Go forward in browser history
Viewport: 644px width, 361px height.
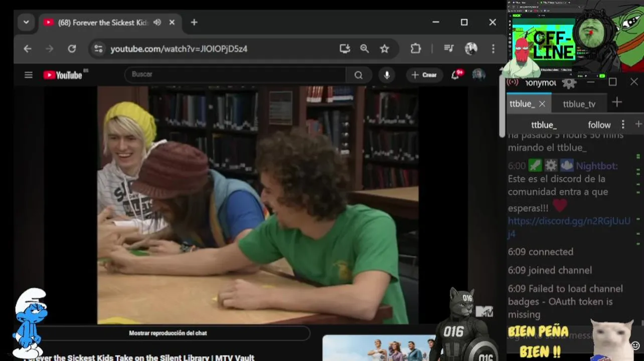49,49
